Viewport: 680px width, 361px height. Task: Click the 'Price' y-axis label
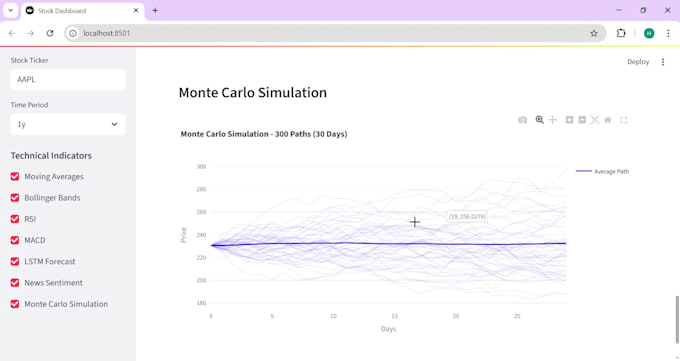tap(183, 235)
